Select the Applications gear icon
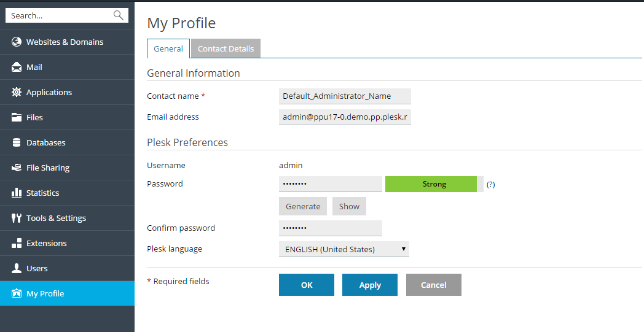644x332 pixels. pos(17,93)
